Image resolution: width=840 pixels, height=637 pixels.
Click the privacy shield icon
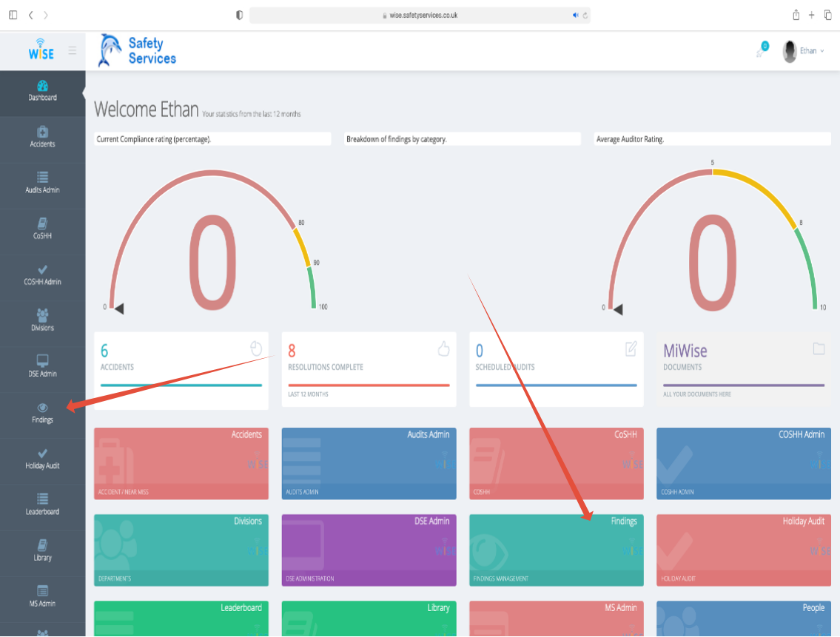coord(240,15)
